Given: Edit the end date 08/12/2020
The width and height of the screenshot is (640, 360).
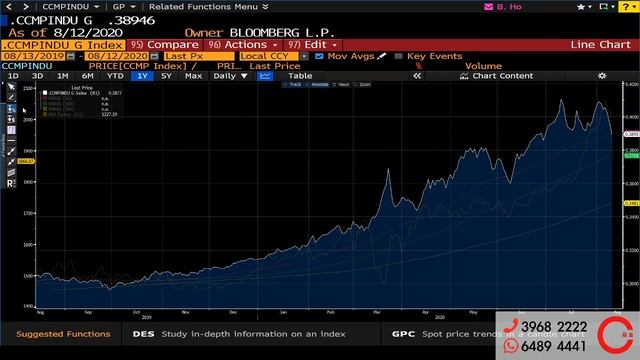Looking at the screenshot, I should click(x=117, y=56).
